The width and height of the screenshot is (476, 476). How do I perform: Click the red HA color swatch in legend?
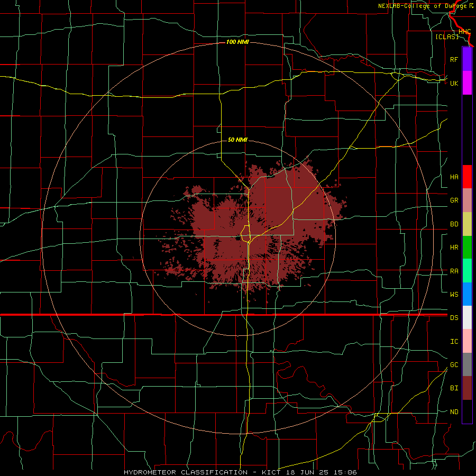click(x=467, y=177)
